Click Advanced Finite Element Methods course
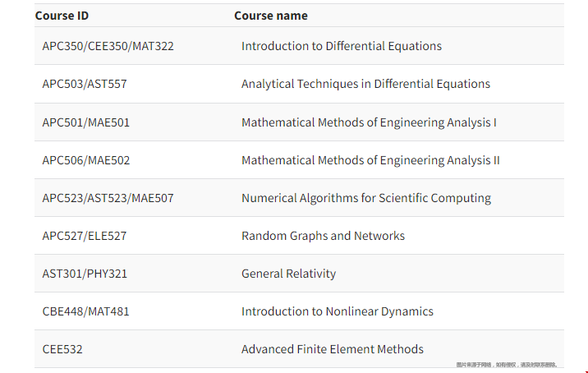 click(333, 350)
